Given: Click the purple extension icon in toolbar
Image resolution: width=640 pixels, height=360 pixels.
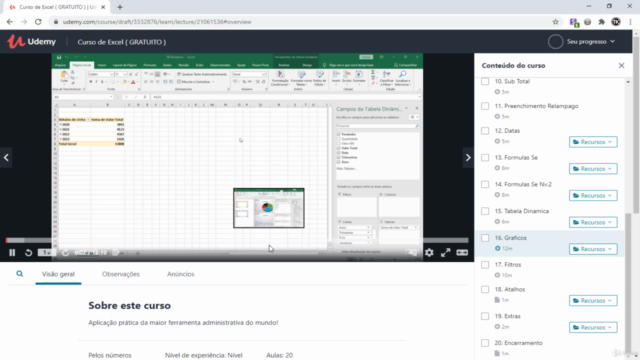Looking at the screenshot, I should (x=574, y=22).
